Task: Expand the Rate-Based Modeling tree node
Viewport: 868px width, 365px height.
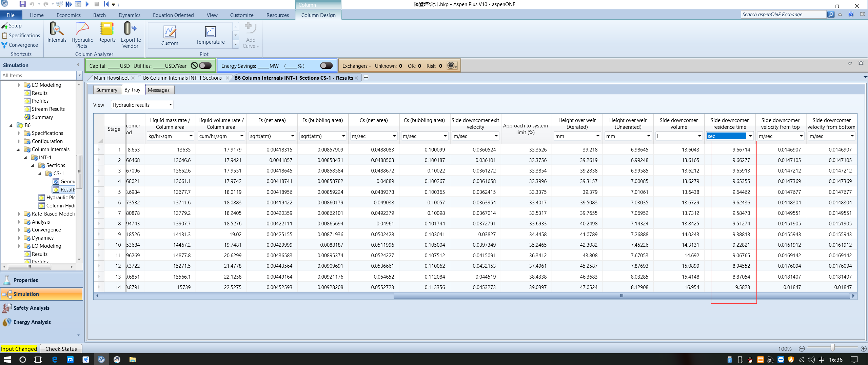Action: (19, 214)
